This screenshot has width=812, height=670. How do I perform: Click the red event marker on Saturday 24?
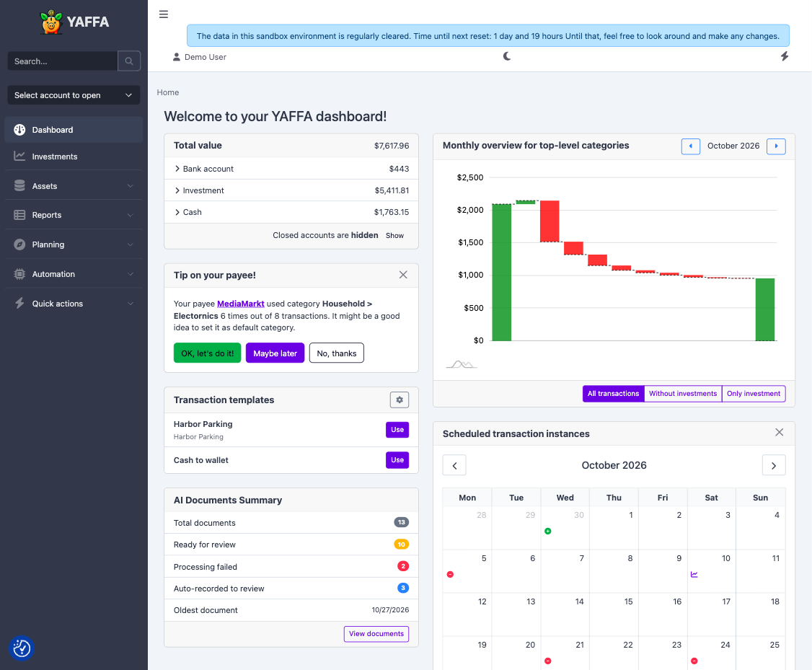pos(694,661)
